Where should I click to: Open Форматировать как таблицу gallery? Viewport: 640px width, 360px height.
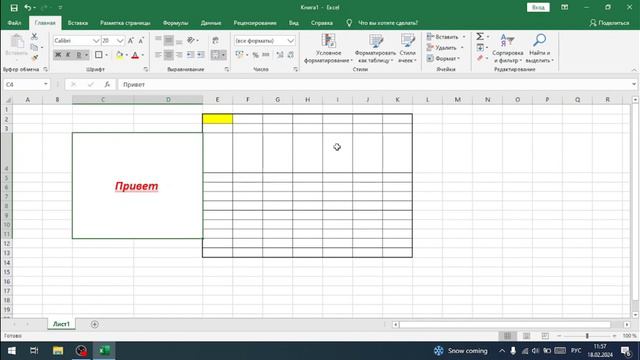point(376,48)
